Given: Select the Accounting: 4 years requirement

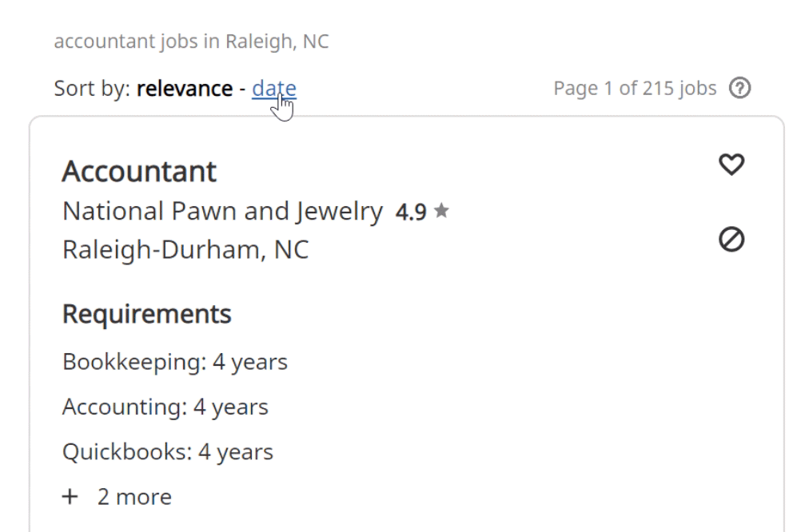Looking at the screenshot, I should 165,407.
